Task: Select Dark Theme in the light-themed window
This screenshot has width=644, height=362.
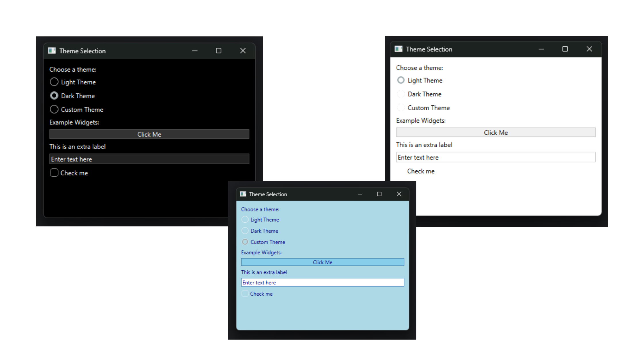Action: point(401,94)
